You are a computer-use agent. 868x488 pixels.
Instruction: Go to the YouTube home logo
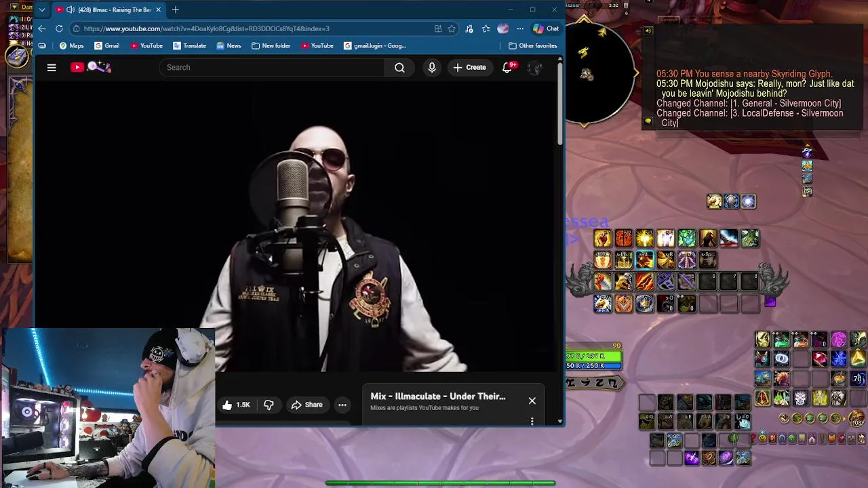point(91,67)
